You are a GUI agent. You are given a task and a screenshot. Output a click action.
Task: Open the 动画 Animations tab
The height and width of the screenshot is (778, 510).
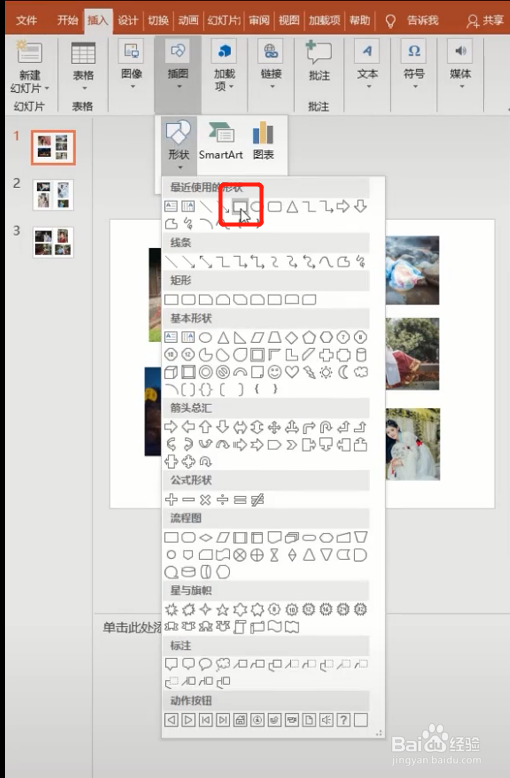[189, 20]
